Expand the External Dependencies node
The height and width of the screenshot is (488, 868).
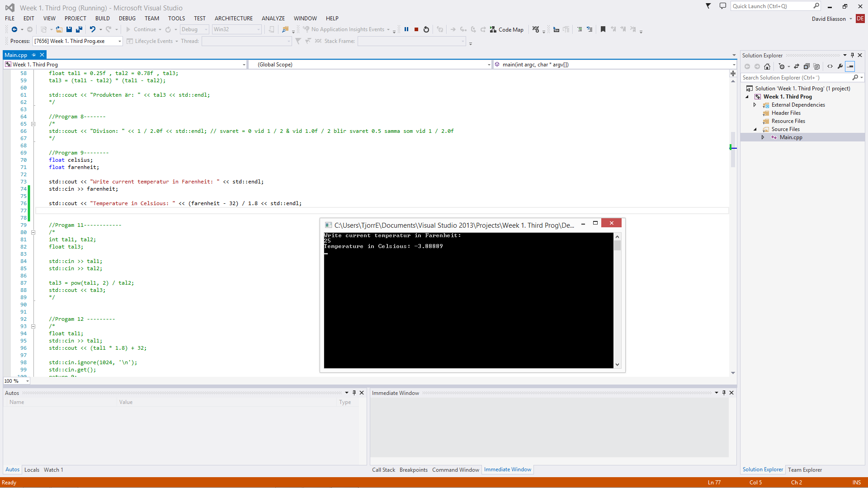pyautogui.click(x=755, y=105)
